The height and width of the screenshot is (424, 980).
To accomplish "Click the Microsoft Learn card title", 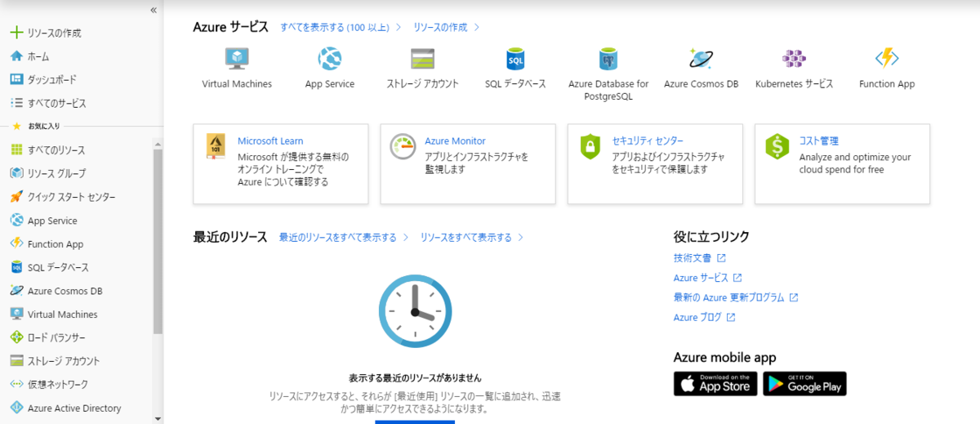I will point(270,141).
